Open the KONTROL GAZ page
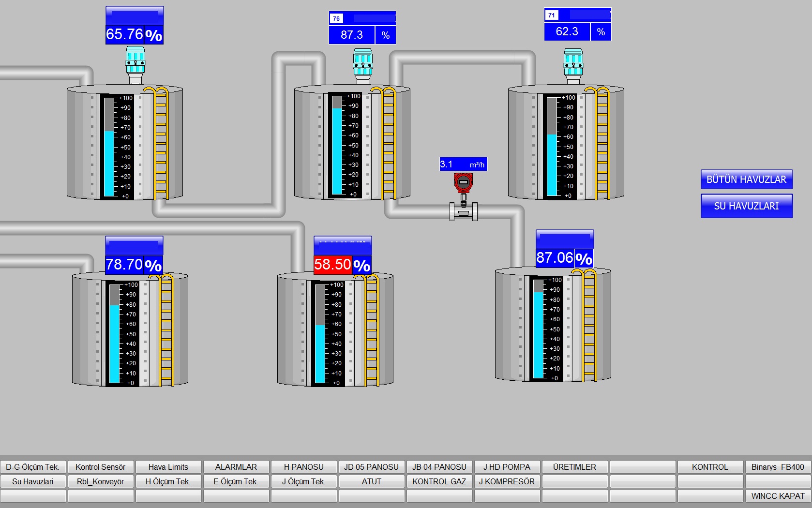The width and height of the screenshot is (812, 508). (x=439, y=481)
